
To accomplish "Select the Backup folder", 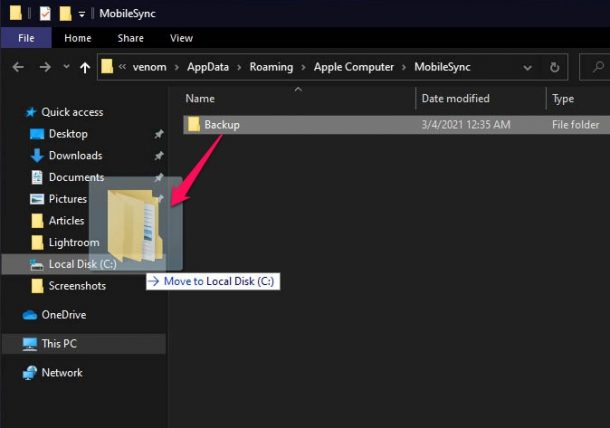I will tap(396, 125).
